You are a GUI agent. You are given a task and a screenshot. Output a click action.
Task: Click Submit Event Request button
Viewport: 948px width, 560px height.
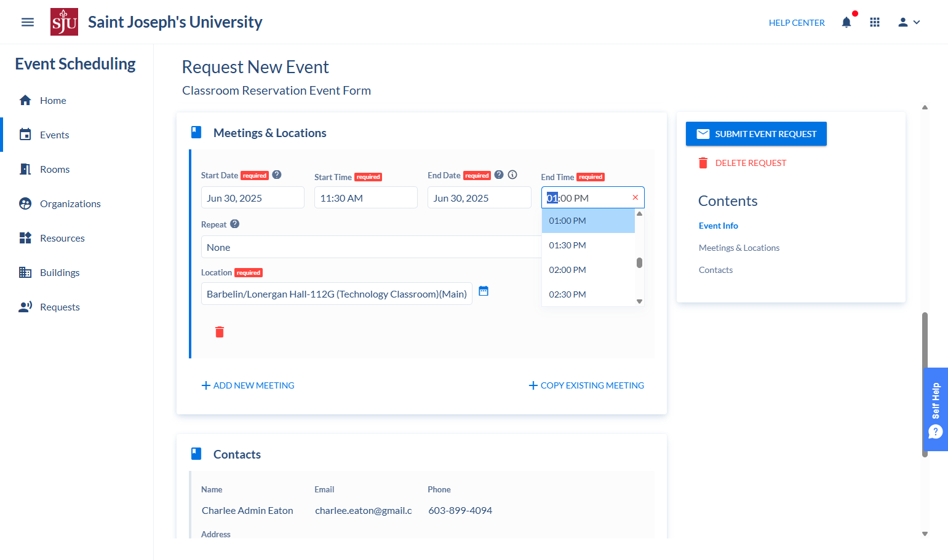click(756, 134)
